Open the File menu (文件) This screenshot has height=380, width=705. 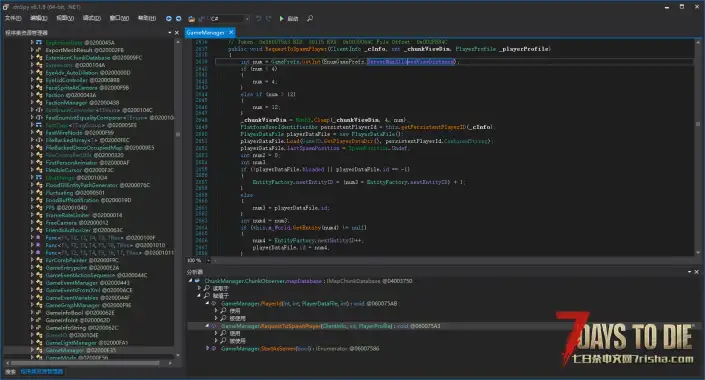coord(13,18)
